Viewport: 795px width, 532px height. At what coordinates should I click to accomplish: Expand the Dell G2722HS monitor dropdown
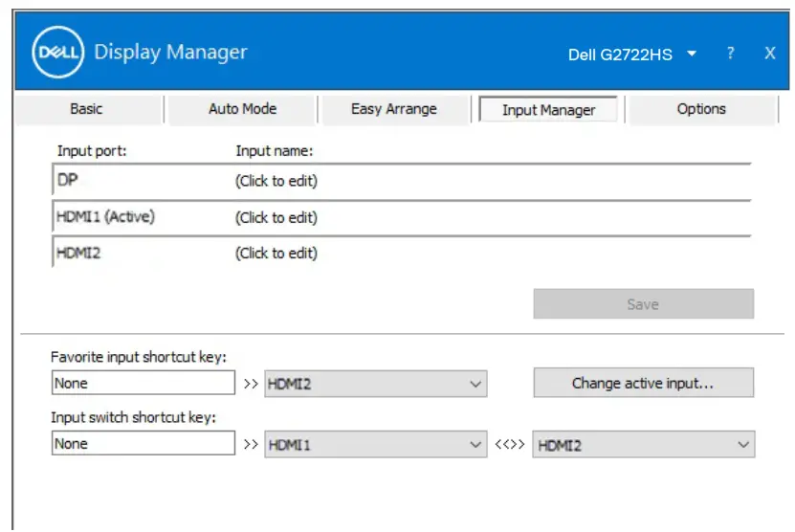[x=692, y=54]
